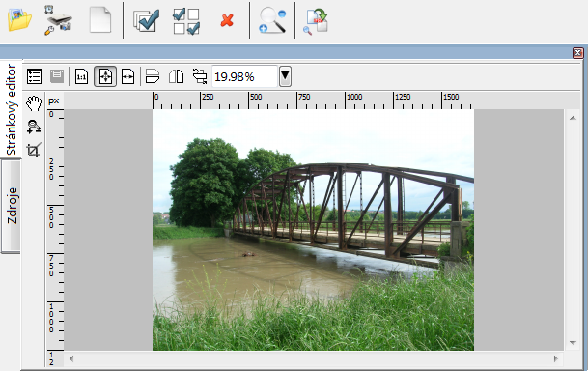Image resolution: width=588 pixels, height=371 pixels.
Task: Click the 19.98% zoom input field
Action: point(245,76)
